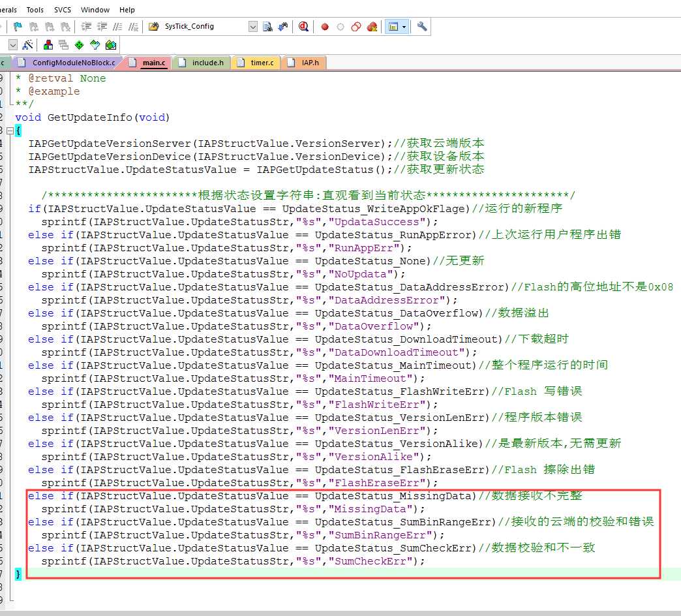This screenshot has width=681, height=616.
Task: Click the IAPGetUpdateVersionServer call
Action: [110, 144]
